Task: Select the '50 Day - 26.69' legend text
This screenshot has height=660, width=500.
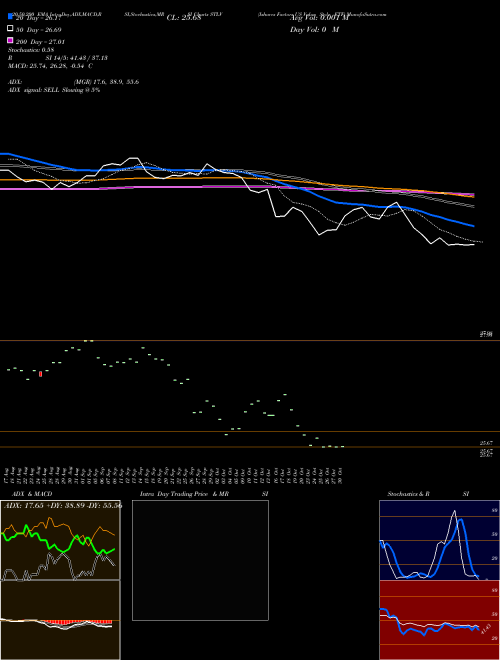Action: (39, 30)
